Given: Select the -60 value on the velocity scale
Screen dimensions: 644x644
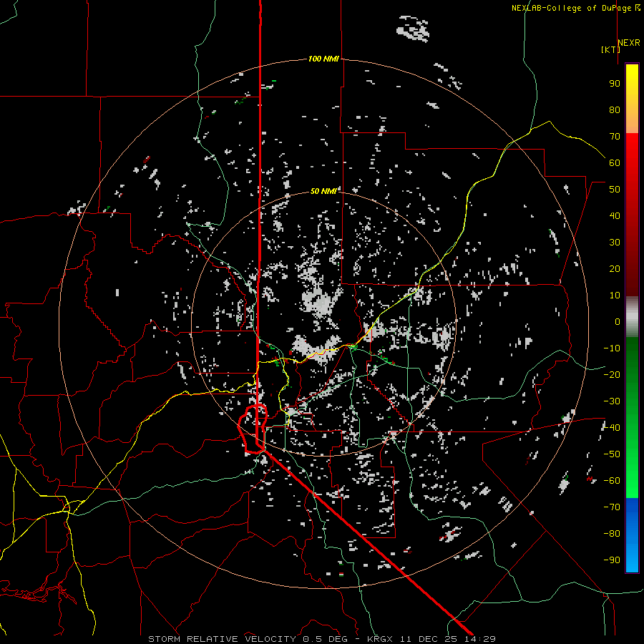Looking at the screenshot, I should coord(612,481).
